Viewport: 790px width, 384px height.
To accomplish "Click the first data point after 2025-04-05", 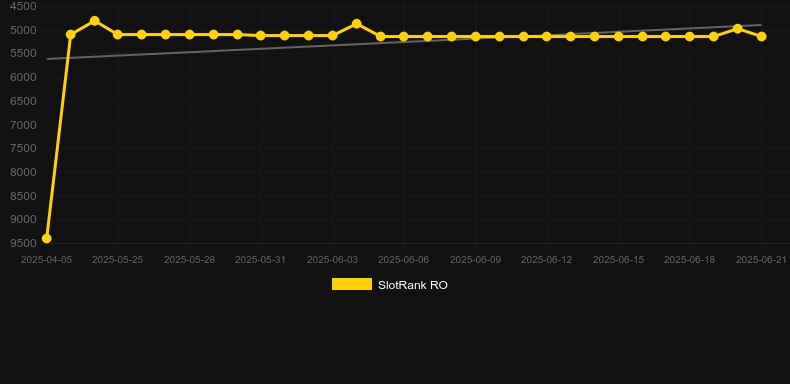I will point(71,35).
